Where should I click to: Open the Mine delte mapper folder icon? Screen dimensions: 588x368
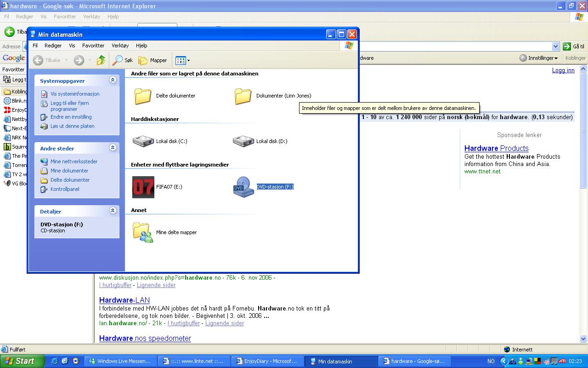click(x=143, y=232)
